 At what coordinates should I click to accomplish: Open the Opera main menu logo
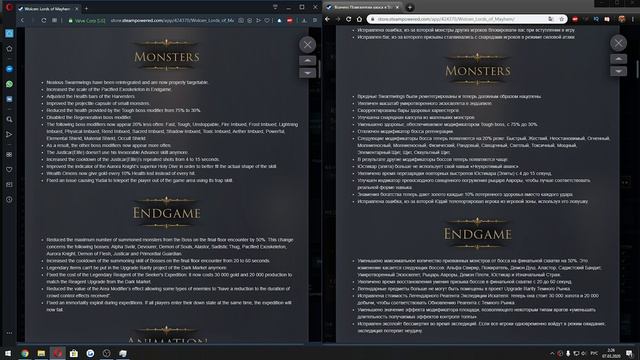9,8
